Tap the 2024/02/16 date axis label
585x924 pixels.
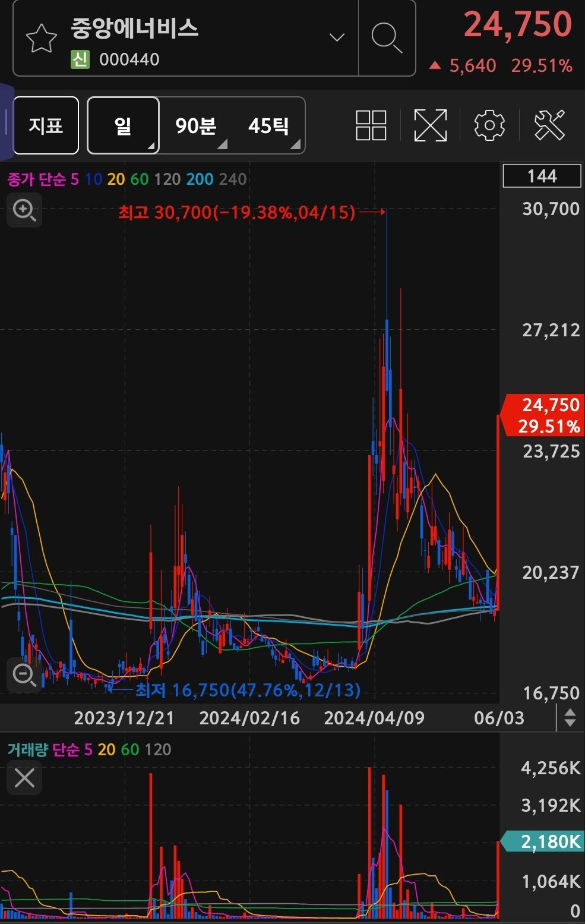(249, 718)
